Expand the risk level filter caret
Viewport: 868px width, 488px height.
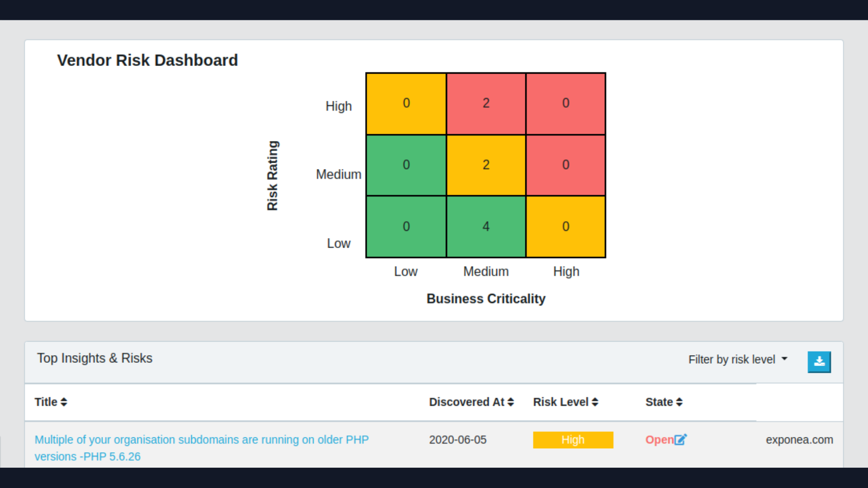(x=784, y=359)
